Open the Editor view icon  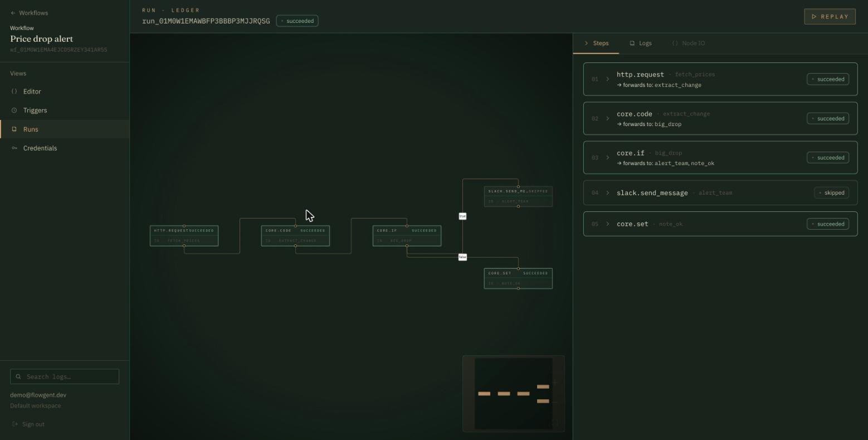click(x=14, y=91)
